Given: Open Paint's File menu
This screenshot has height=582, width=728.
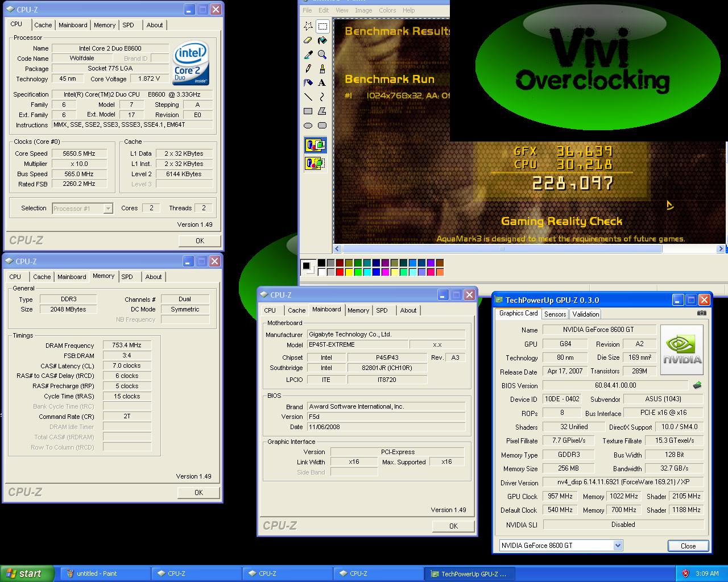Looking at the screenshot, I should (307, 10).
